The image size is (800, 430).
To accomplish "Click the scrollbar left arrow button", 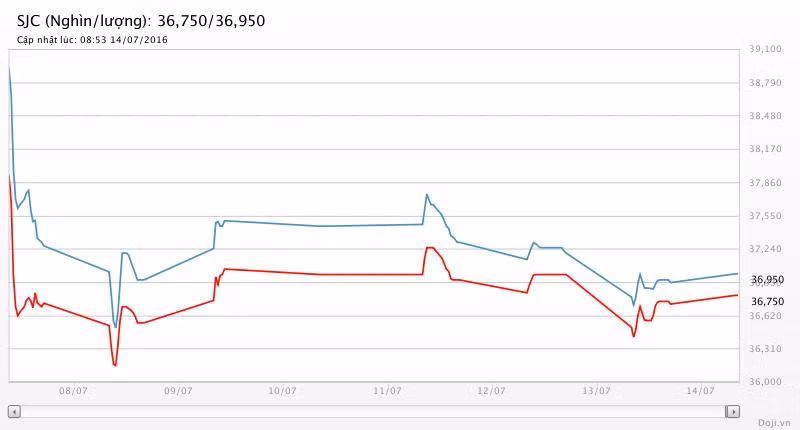I will pos(14,411).
